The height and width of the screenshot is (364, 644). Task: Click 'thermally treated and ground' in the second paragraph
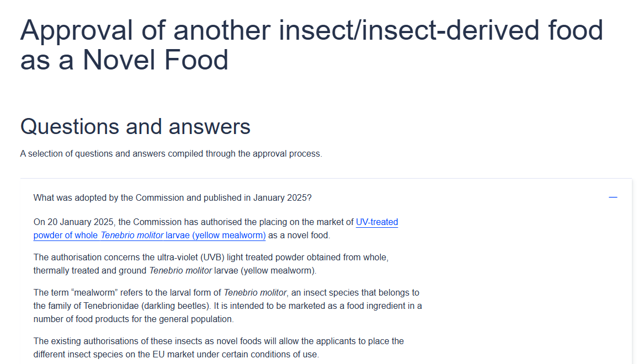click(x=89, y=270)
